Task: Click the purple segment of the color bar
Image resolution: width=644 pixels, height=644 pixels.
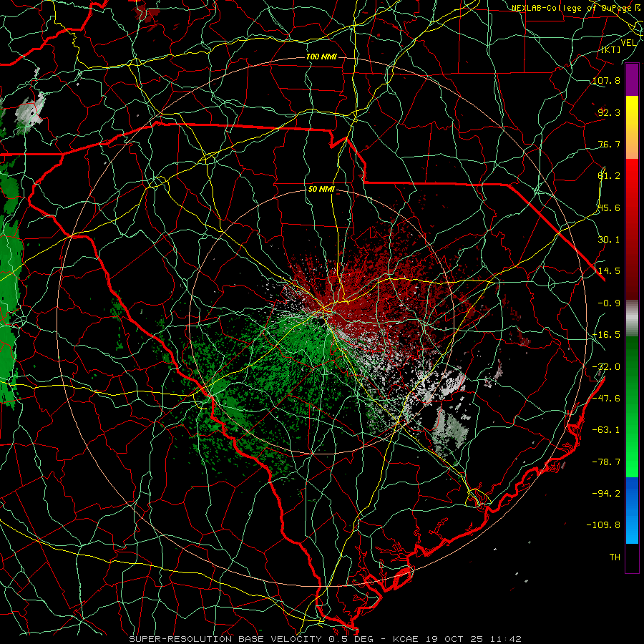Action: [x=632, y=79]
